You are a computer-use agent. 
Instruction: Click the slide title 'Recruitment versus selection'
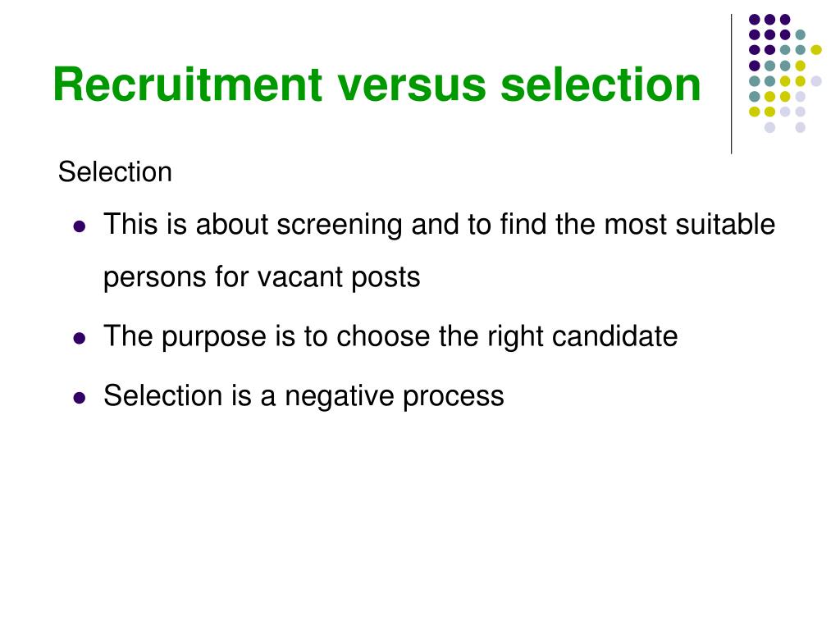[377, 84]
